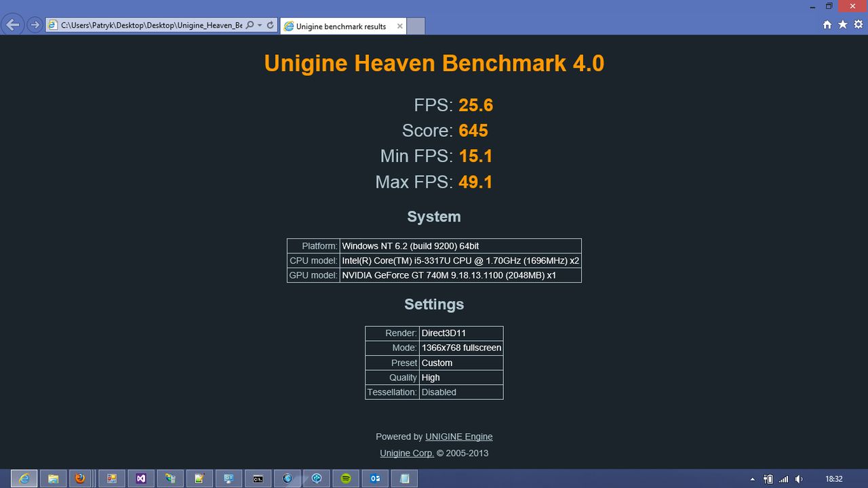Open the monitor presentation app in taskbar
This screenshot has width=868, height=488.
click(x=229, y=479)
